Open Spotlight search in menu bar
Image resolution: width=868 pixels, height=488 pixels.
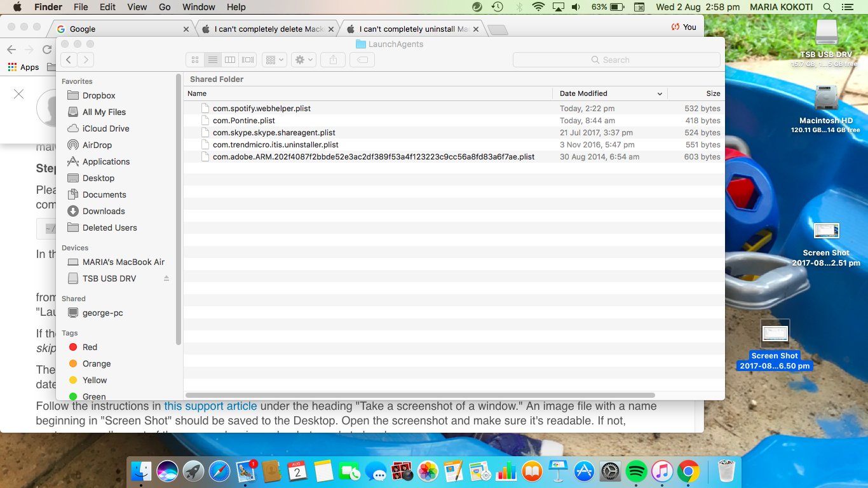coord(827,7)
